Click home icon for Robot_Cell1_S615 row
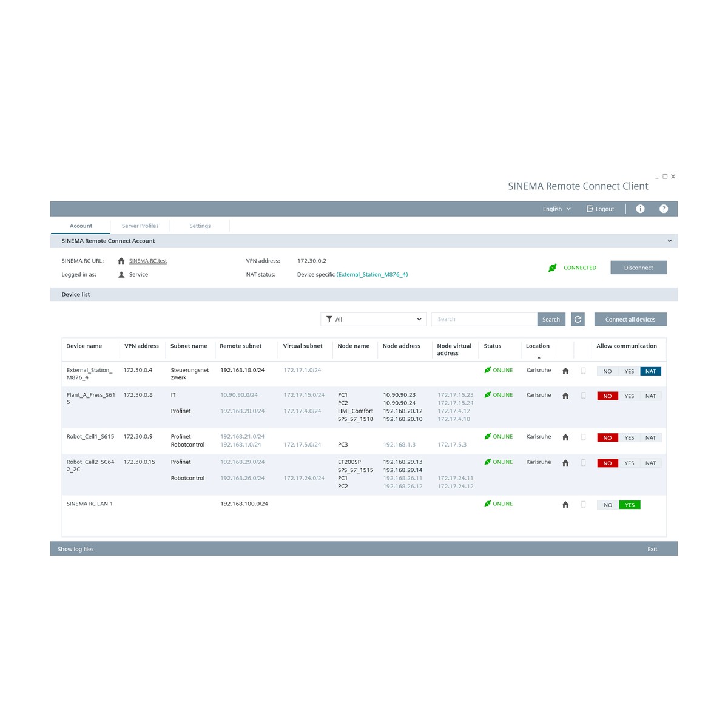This screenshot has height=728, width=728. tap(565, 437)
